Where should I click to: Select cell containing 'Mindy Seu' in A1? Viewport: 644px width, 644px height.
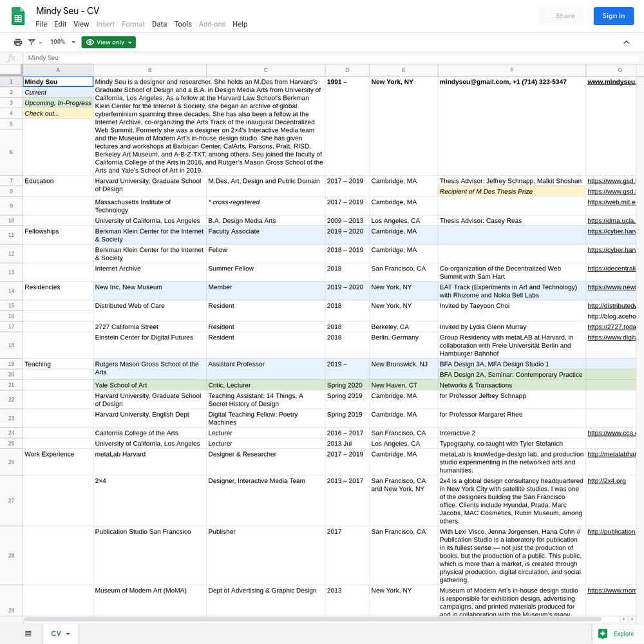coord(58,82)
